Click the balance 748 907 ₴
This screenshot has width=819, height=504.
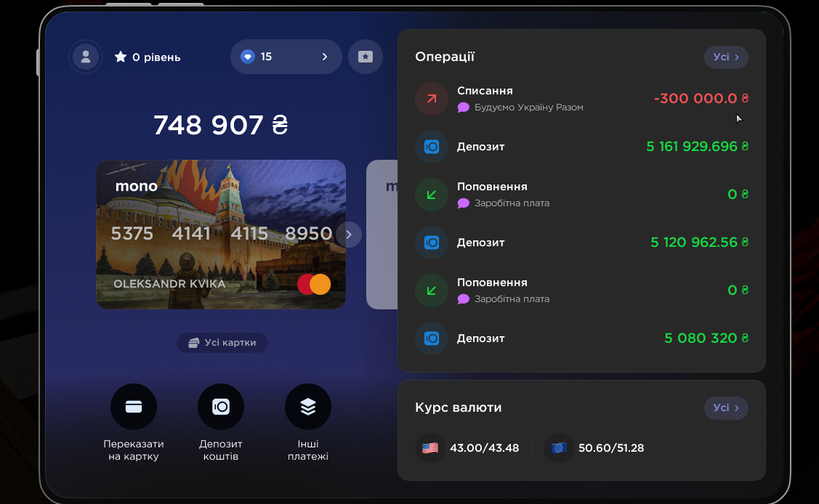coord(221,125)
